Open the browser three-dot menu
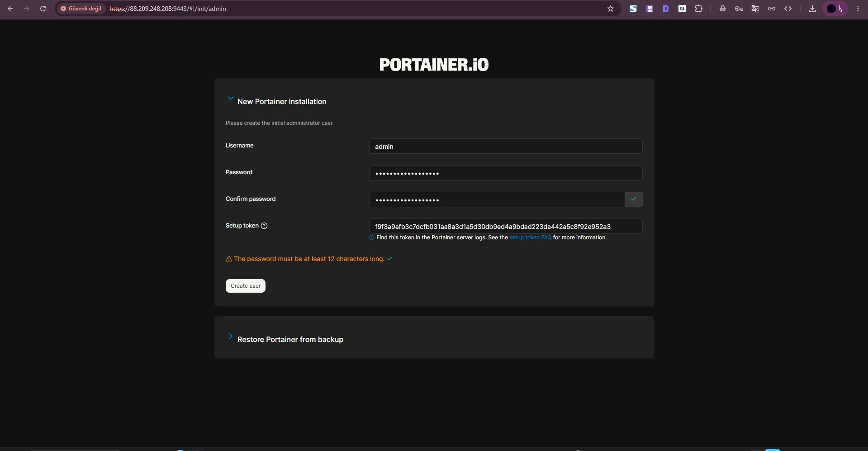 point(858,9)
